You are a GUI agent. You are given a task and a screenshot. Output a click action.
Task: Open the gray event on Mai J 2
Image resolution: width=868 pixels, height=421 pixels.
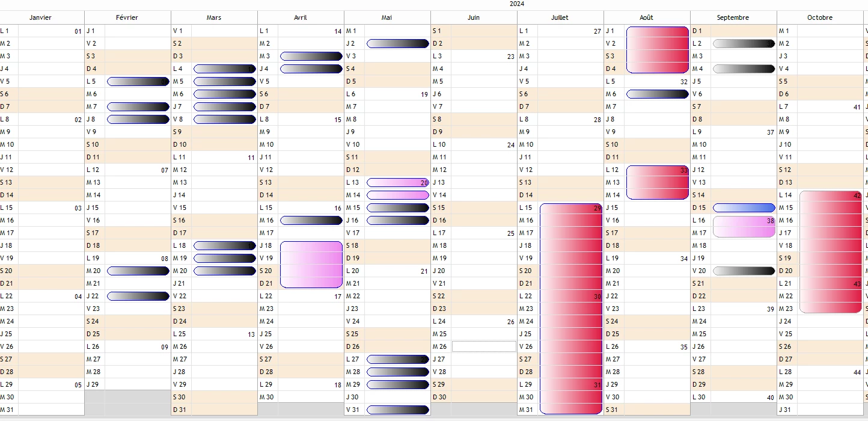(x=398, y=43)
